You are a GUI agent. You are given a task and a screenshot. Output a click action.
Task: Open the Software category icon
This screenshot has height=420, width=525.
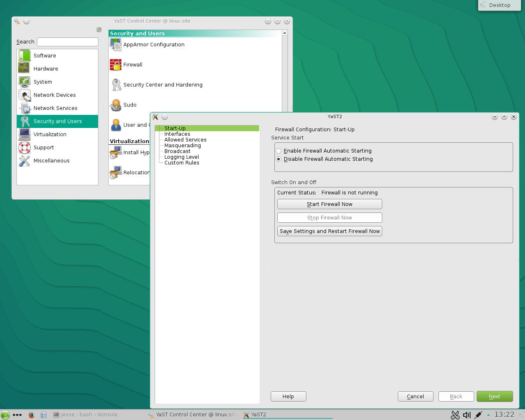[x=25, y=55]
